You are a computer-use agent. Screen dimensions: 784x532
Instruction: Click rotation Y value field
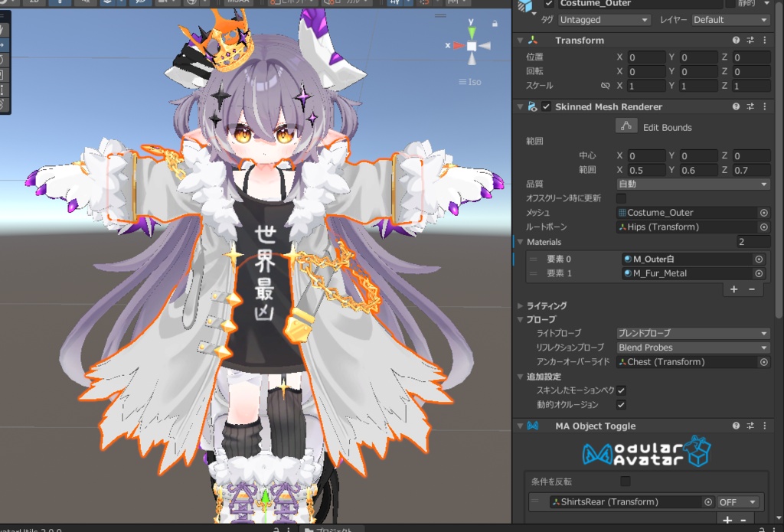[699, 71]
